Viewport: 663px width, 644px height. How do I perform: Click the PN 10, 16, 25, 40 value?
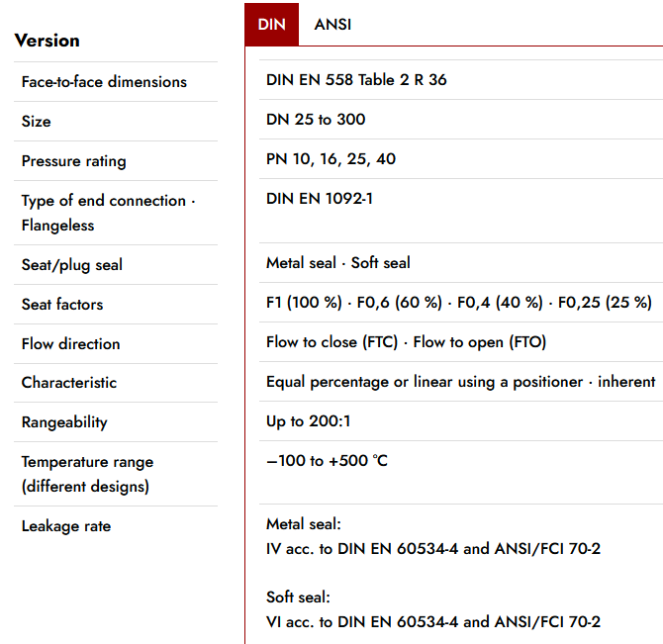click(x=331, y=159)
